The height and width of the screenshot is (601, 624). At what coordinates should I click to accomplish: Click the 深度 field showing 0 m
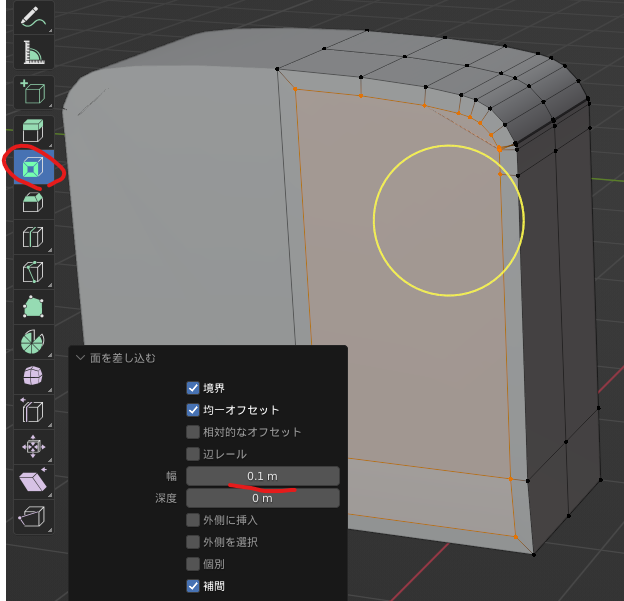coord(262,498)
